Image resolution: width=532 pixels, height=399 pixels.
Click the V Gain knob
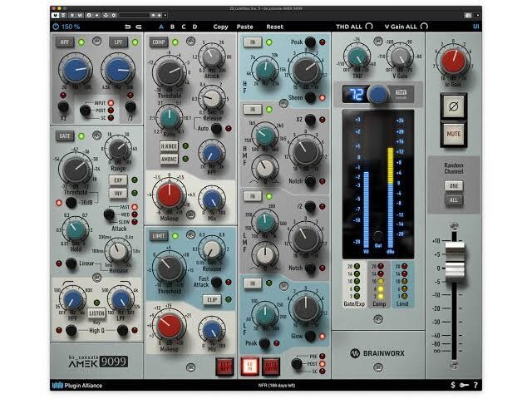pyautogui.click(x=401, y=57)
